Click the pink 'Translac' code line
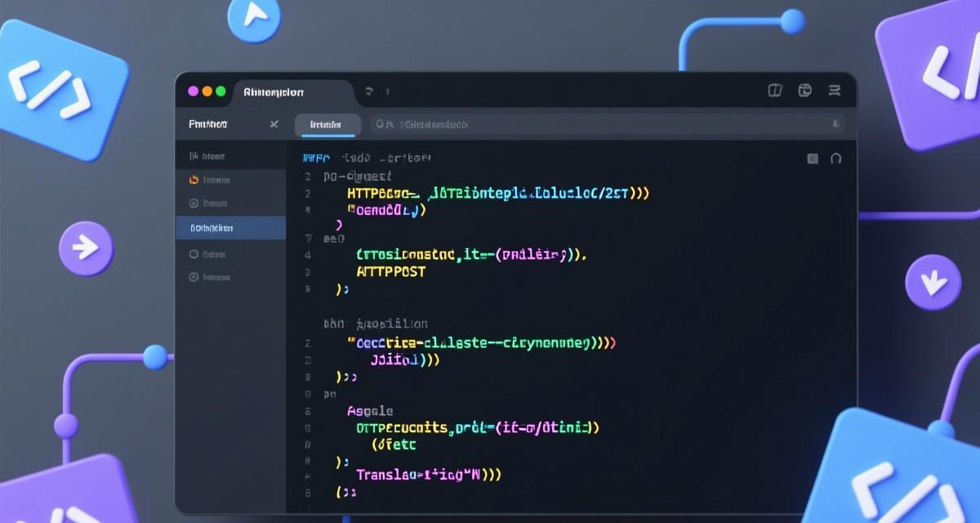Viewport: 980px width, 523px height. [429, 474]
